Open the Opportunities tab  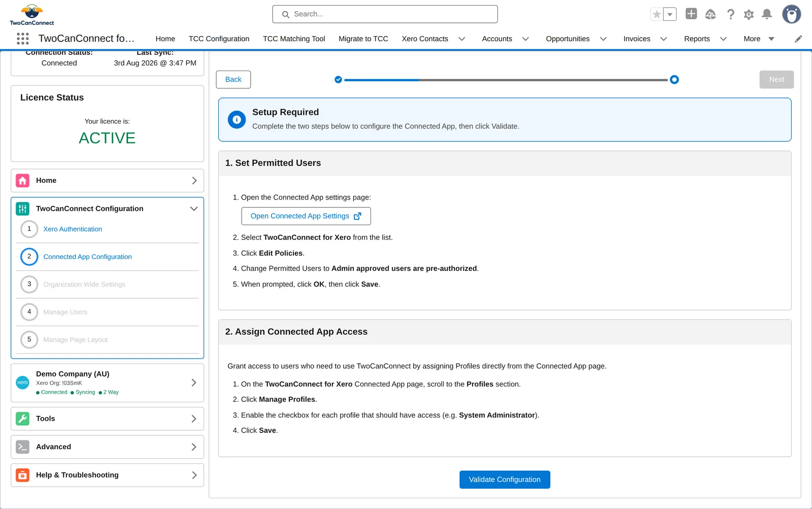567,39
